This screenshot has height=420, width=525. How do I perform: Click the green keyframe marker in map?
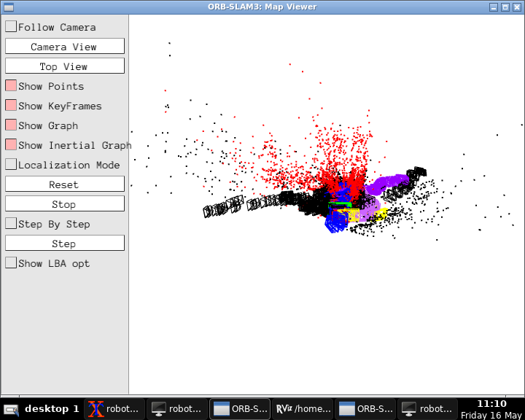340,204
